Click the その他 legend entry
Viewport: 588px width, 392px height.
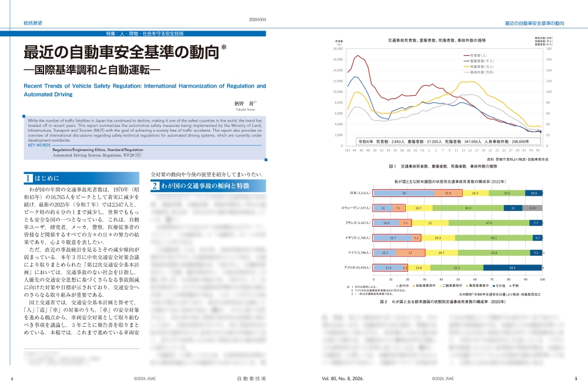coord(499,286)
